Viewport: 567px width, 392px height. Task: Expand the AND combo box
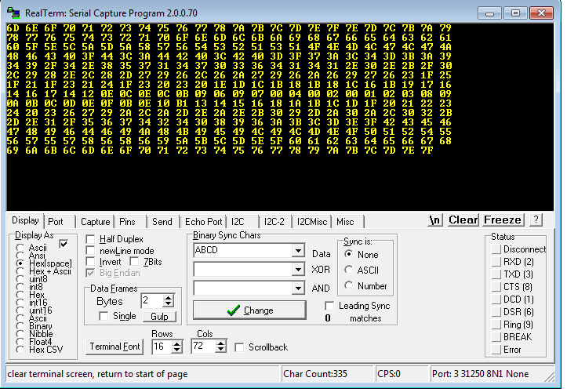[297, 289]
